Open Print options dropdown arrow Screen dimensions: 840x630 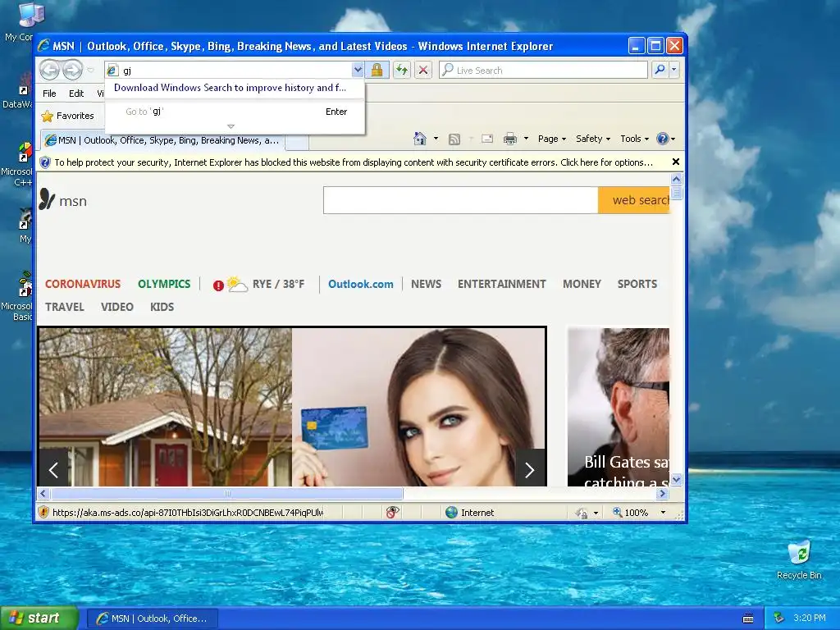click(x=526, y=139)
